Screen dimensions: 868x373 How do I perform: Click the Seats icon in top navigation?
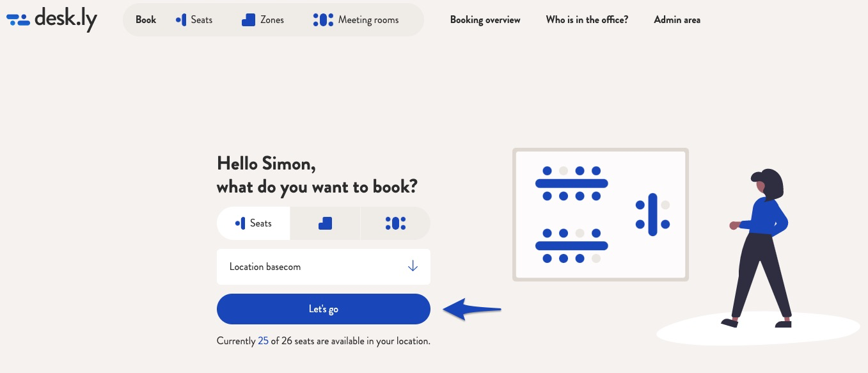pyautogui.click(x=180, y=20)
